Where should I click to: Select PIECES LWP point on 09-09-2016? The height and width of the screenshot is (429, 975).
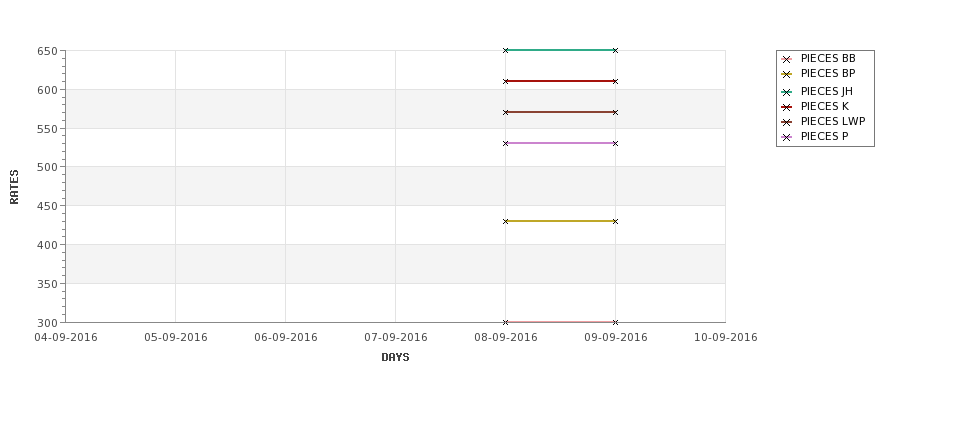click(x=616, y=113)
